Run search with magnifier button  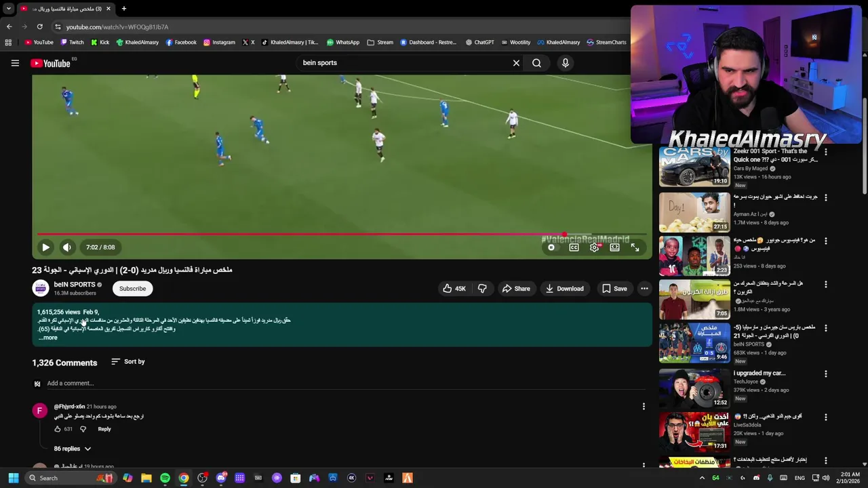coord(536,63)
